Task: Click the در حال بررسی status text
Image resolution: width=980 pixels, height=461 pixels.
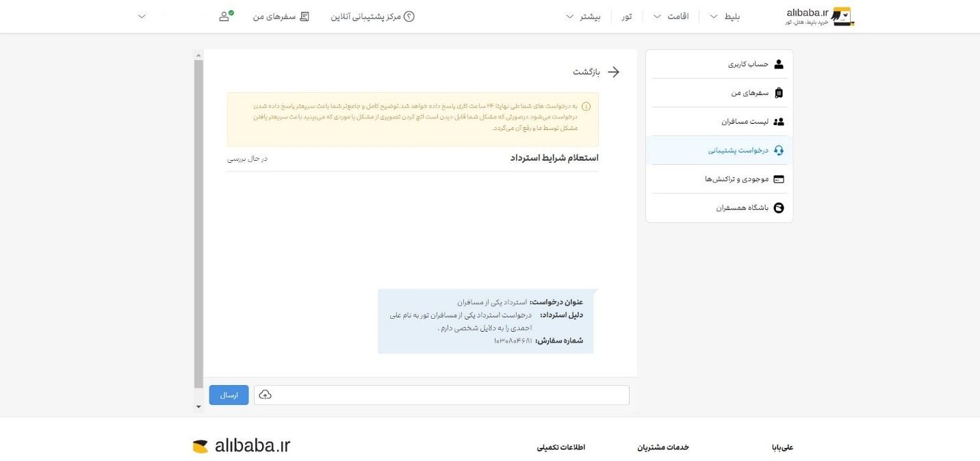Action: (x=247, y=159)
